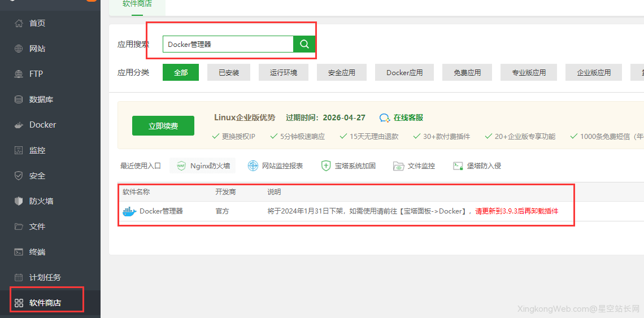644x318 pixels.
Task: Open the 网站监控报表 recent shortcut
Action: pos(282,166)
